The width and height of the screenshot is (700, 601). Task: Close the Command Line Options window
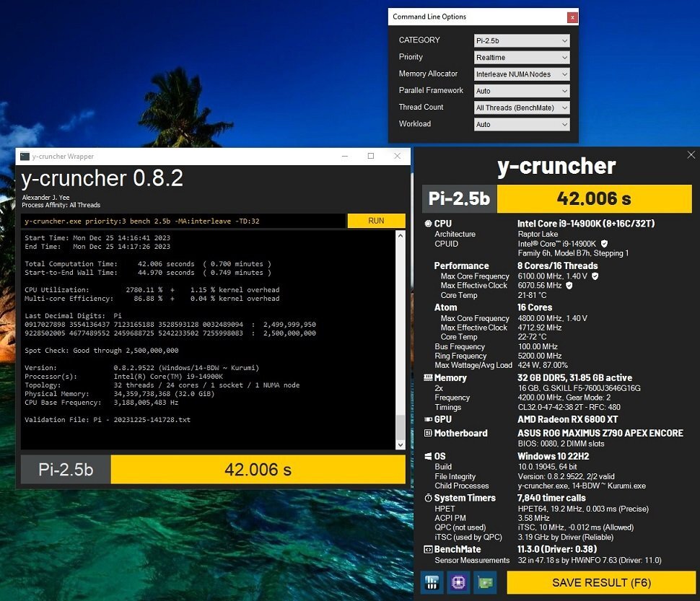coord(572,17)
